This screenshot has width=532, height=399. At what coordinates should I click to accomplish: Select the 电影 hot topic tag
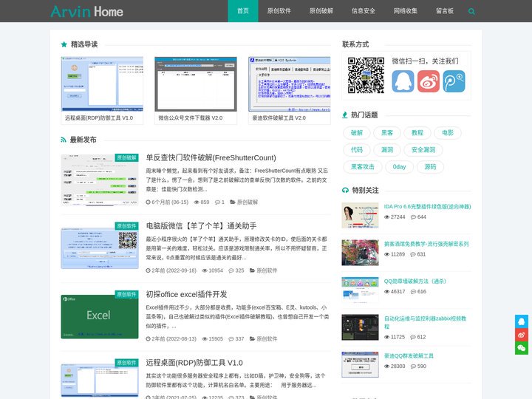[448, 133]
